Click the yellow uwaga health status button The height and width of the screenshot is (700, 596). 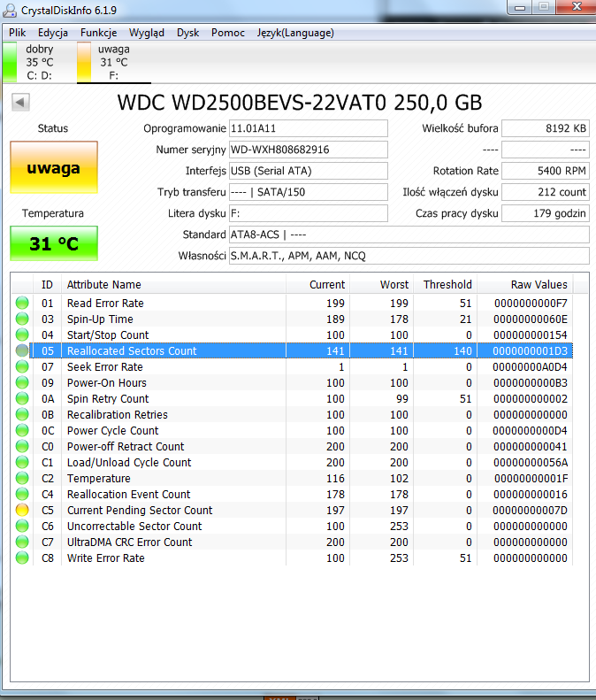[54, 167]
